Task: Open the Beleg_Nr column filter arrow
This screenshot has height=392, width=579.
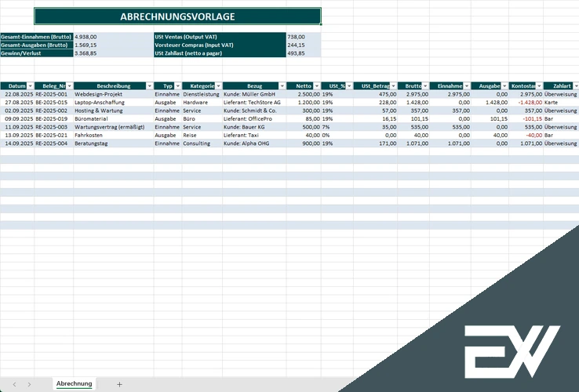Action: (69, 86)
